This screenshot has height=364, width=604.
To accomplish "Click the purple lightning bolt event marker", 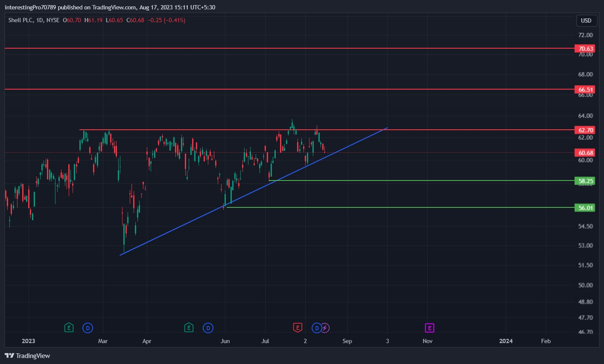I will pos(325,328).
